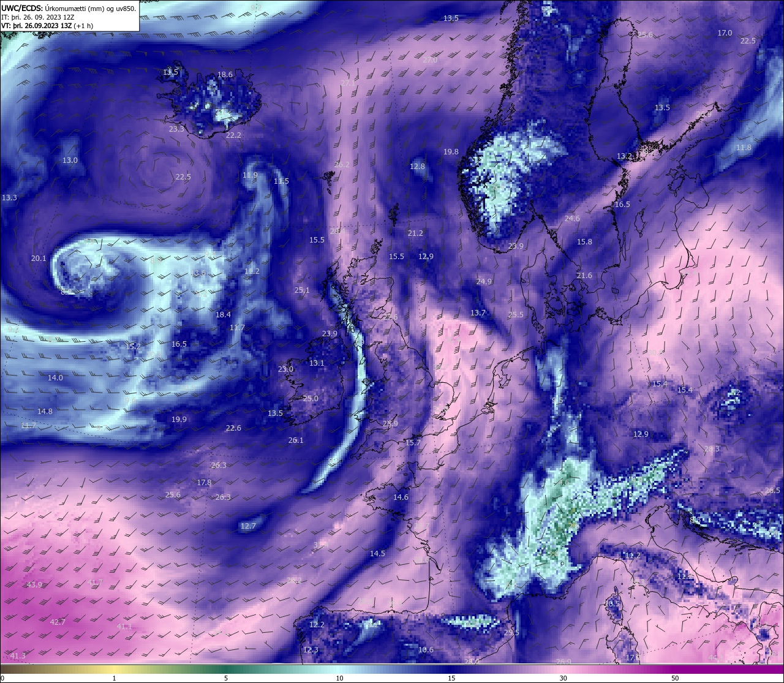Click the 41.3 value at the bottom left

pyautogui.click(x=18, y=655)
